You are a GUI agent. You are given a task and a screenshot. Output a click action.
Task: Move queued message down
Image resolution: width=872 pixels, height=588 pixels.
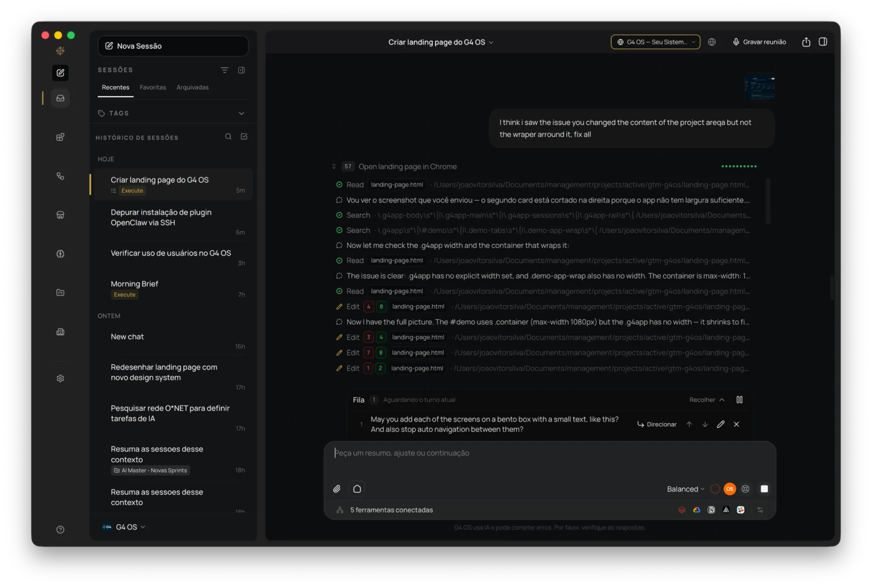pos(705,424)
